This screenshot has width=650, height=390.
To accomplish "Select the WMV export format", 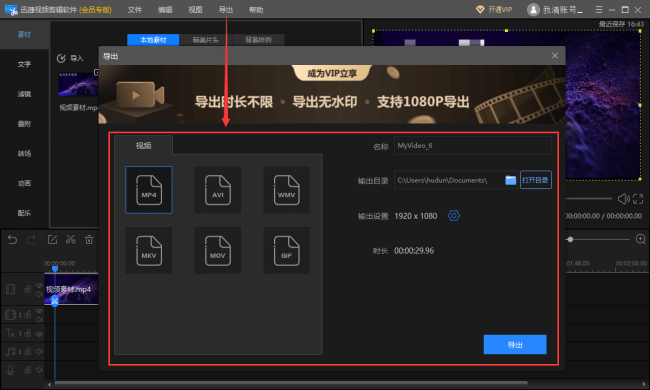I will (286, 190).
